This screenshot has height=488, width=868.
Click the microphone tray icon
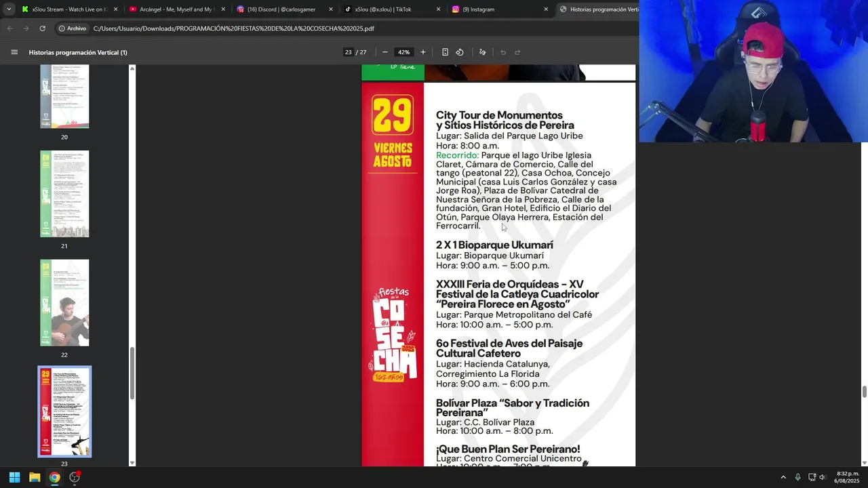pos(797,477)
